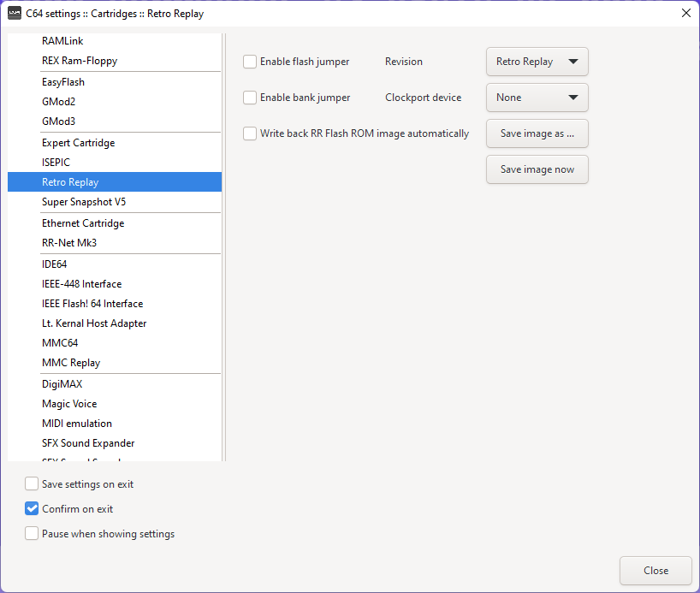Open Magic Voice settings
The image size is (700, 593).
(115, 404)
